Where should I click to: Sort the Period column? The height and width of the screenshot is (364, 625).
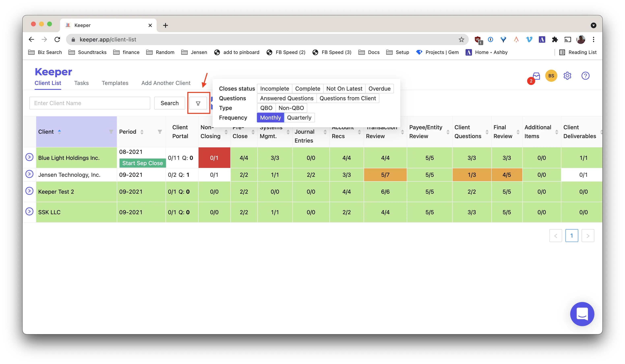(x=142, y=132)
